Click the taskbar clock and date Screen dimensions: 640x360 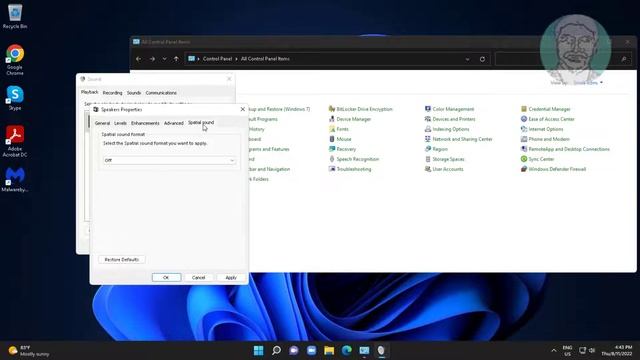[x=616, y=351]
